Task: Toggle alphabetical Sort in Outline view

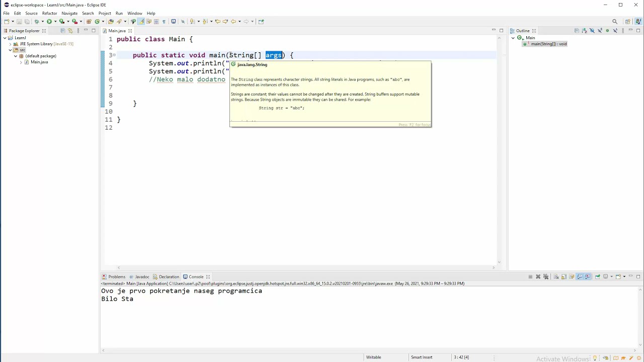Action: pyautogui.click(x=584, y=31)
